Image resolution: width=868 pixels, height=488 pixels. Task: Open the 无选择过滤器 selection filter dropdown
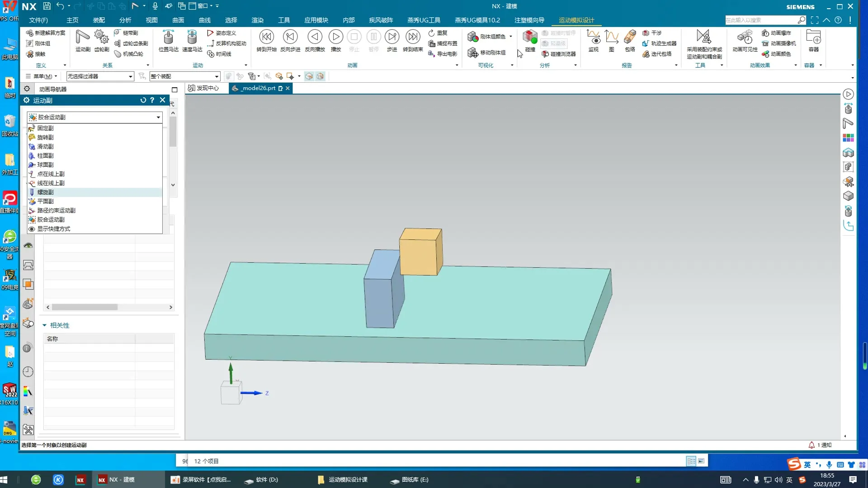(x=100, y=76)
